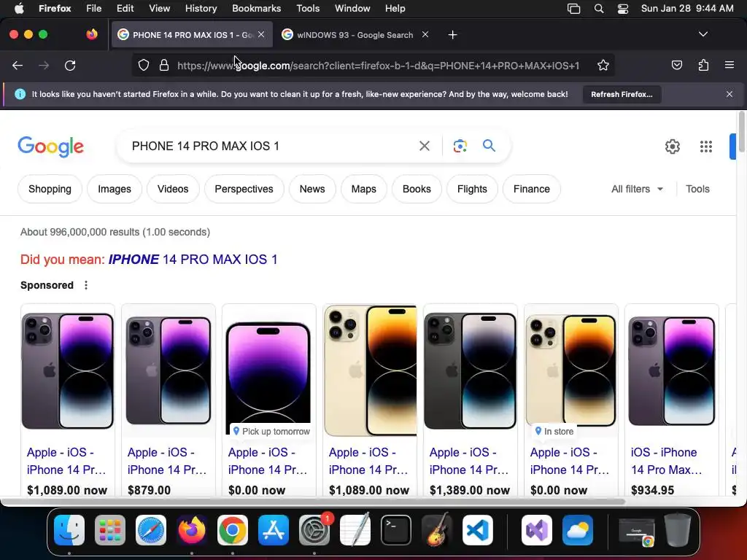Open the $879.00 iPhone 14 Pro listing
The height and width of the screenshot is (560, 747).
169,401
